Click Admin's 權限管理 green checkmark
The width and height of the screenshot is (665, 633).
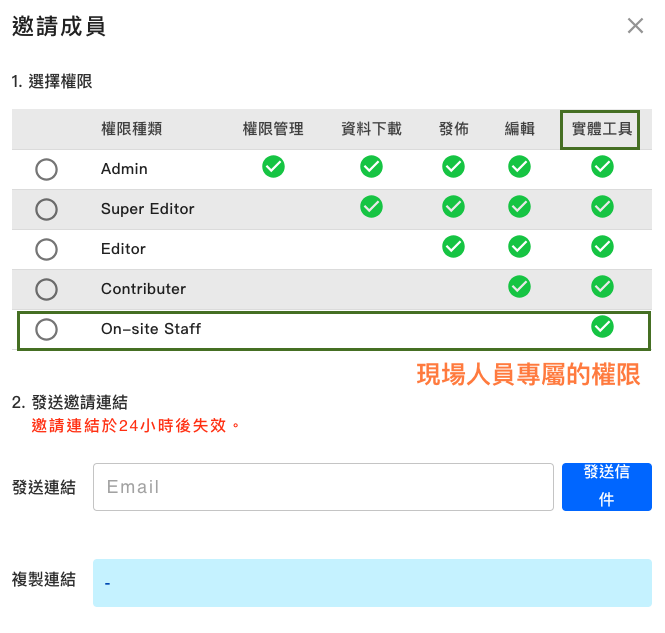pyautogui.click(x=273, y=167)
